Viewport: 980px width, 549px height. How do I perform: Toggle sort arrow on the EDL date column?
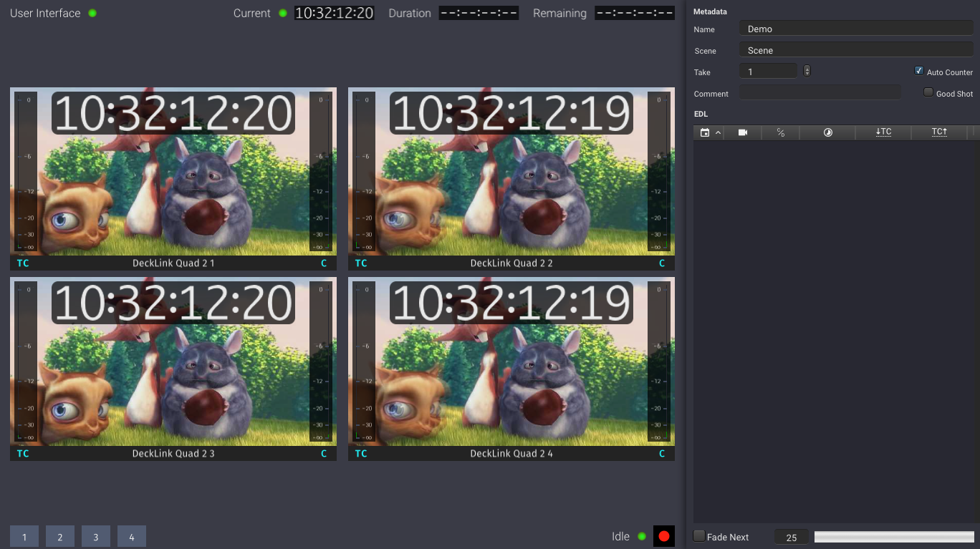pos(719,132)
